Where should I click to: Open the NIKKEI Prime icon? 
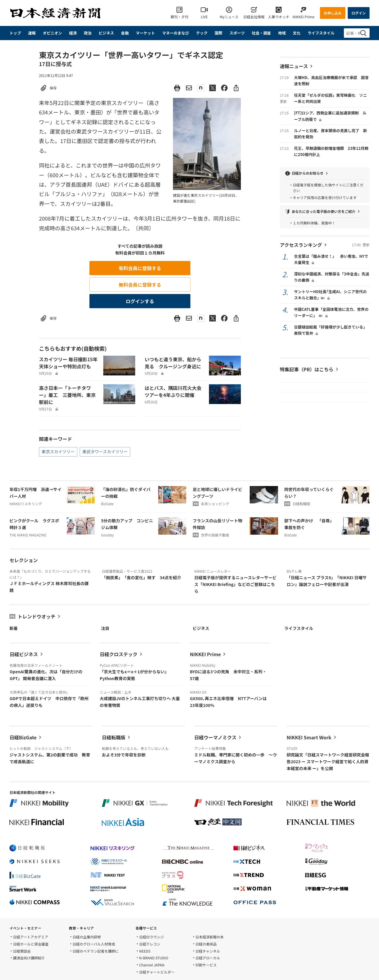(303, 9)
